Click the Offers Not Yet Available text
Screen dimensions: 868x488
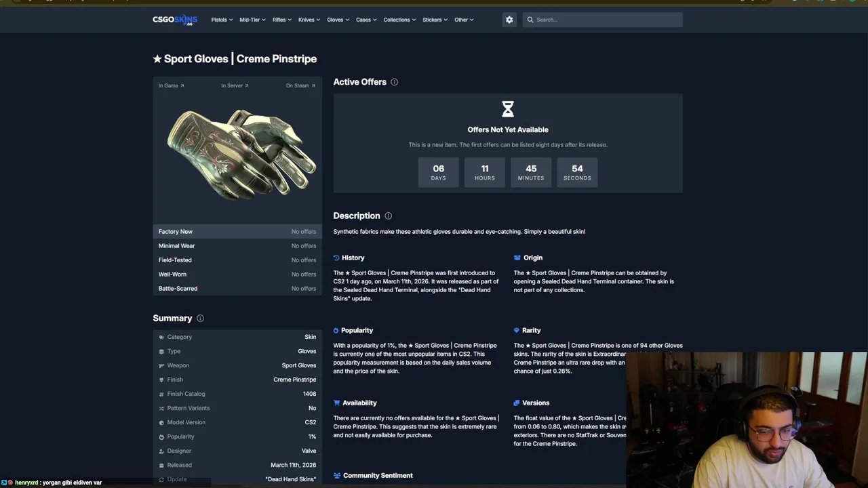508,129
